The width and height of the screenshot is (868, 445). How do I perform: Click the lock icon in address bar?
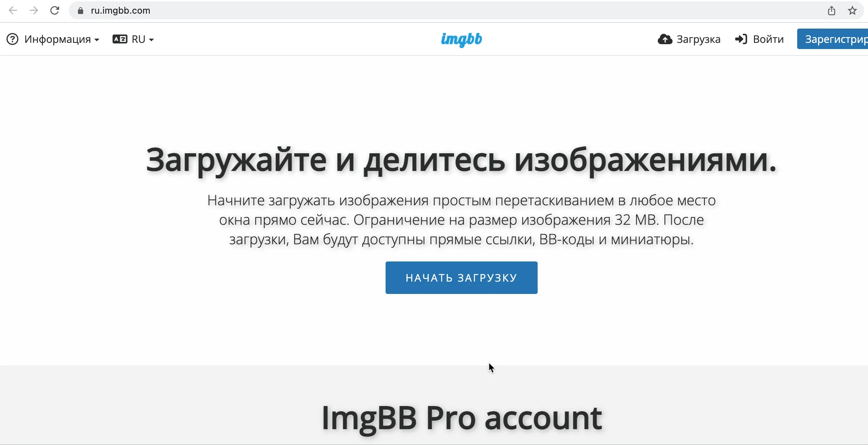click(x=80, y=11)
